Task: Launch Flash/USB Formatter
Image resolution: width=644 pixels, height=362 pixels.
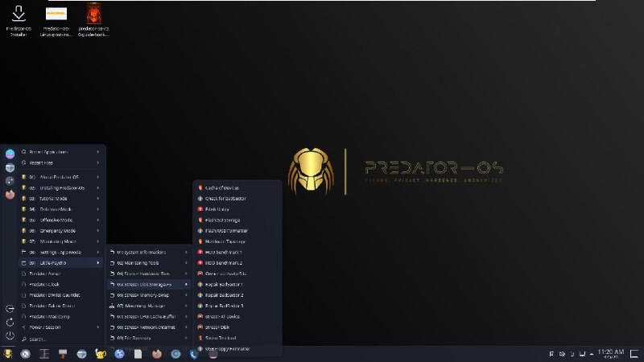Action: (x=237, y=231)
